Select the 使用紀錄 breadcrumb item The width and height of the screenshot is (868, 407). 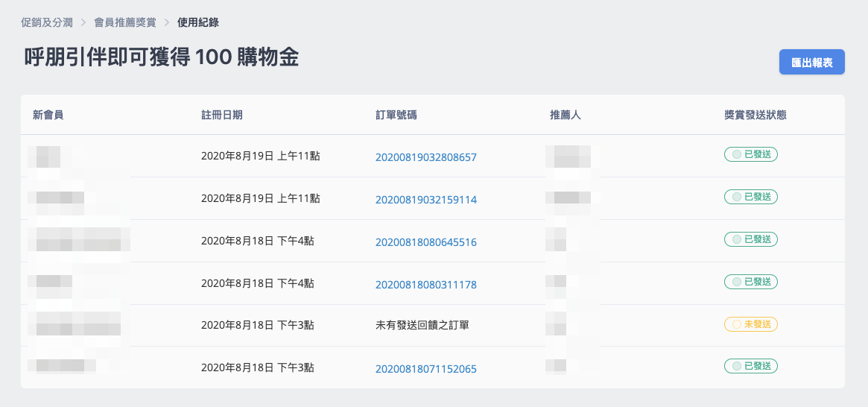pos(197,22)
